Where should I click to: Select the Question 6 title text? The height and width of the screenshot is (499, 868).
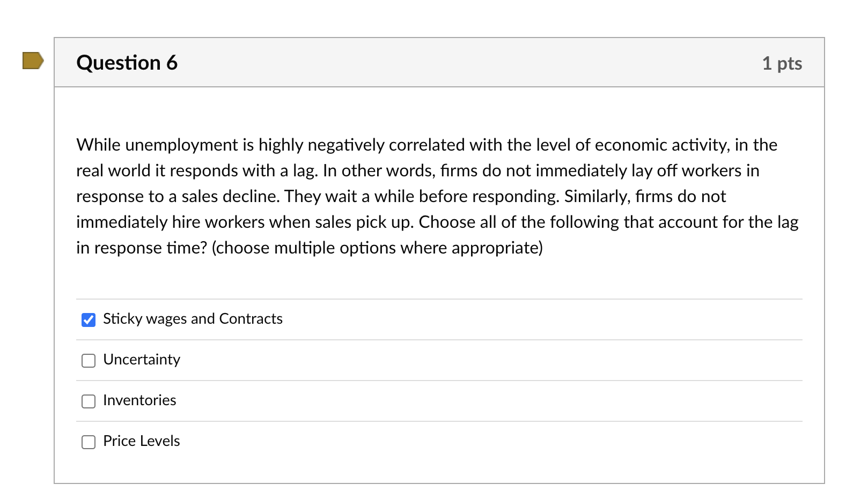coord(127,62)
